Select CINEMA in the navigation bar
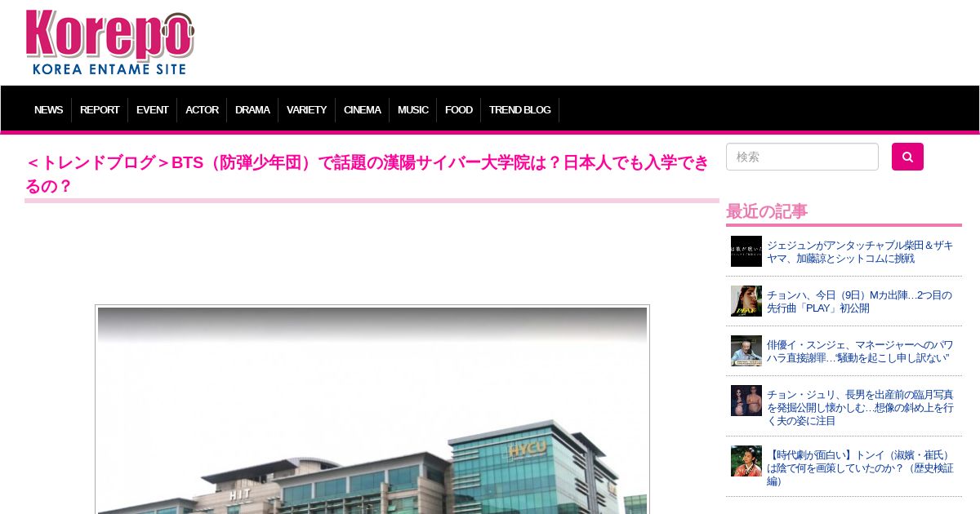This screenshot has width=980, height=514. click(x=362, y=109)
